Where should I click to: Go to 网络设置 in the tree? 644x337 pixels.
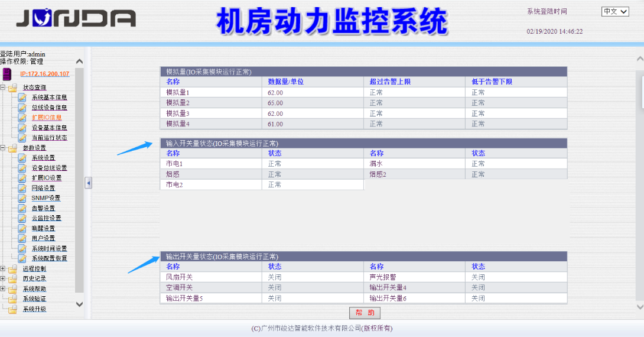[43, 188]
